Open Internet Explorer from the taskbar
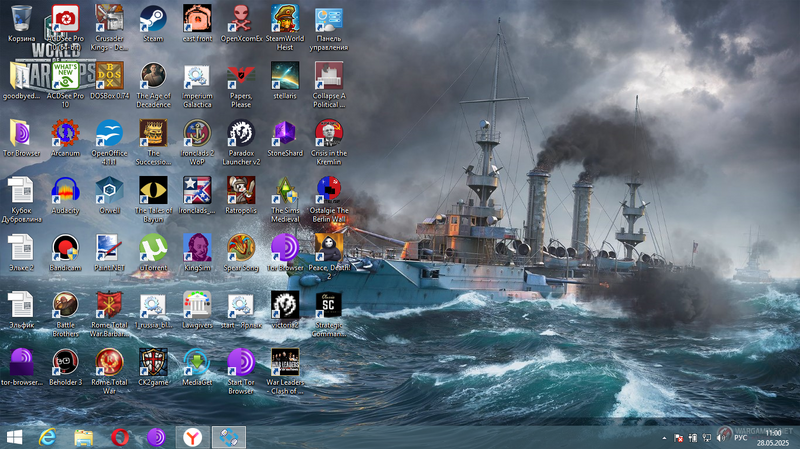Screen dimensions: 800x449 click(47, 437)
